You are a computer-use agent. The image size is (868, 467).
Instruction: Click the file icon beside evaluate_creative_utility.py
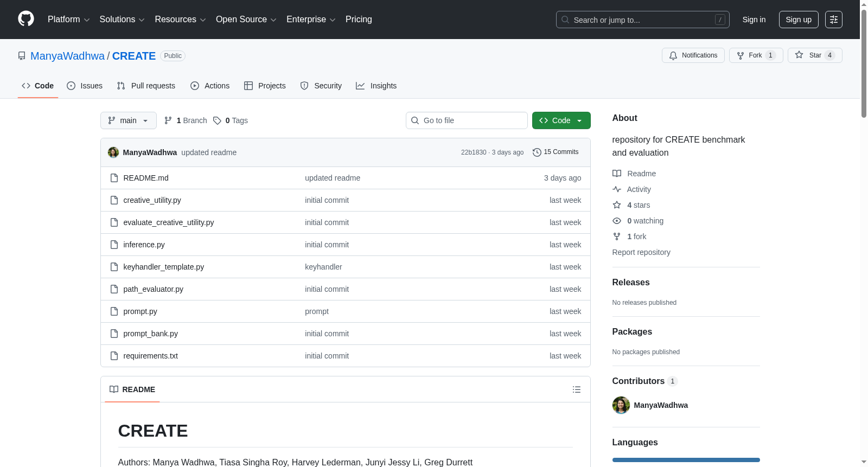click(114, 222)
